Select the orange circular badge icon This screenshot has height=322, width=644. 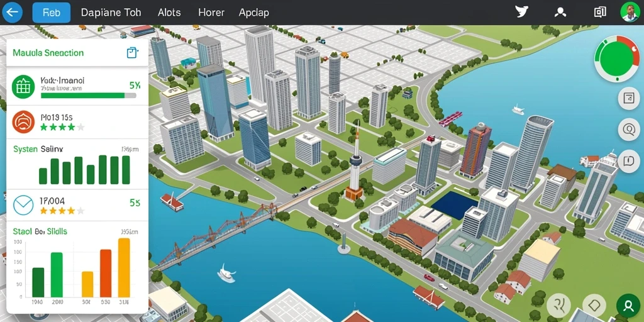coord(23,122)
